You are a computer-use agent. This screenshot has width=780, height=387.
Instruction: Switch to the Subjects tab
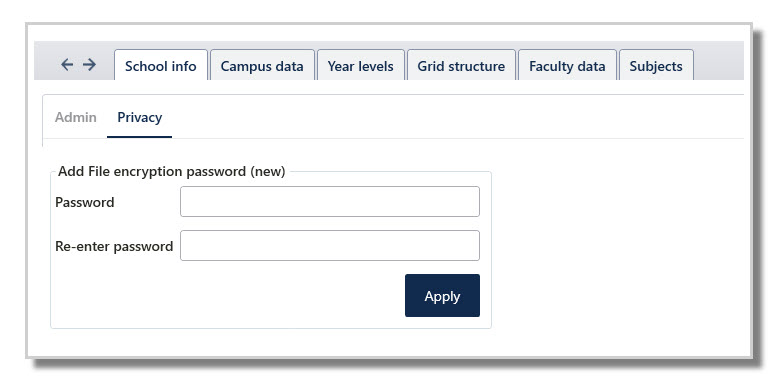tap(656, 65)
